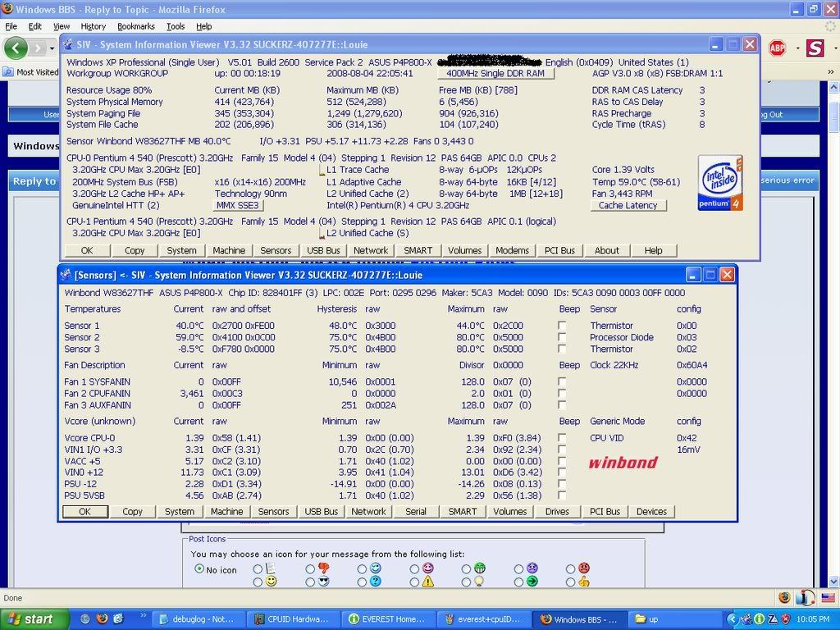
Task: Open the File menu in Firefox
Action: (11, 26)
